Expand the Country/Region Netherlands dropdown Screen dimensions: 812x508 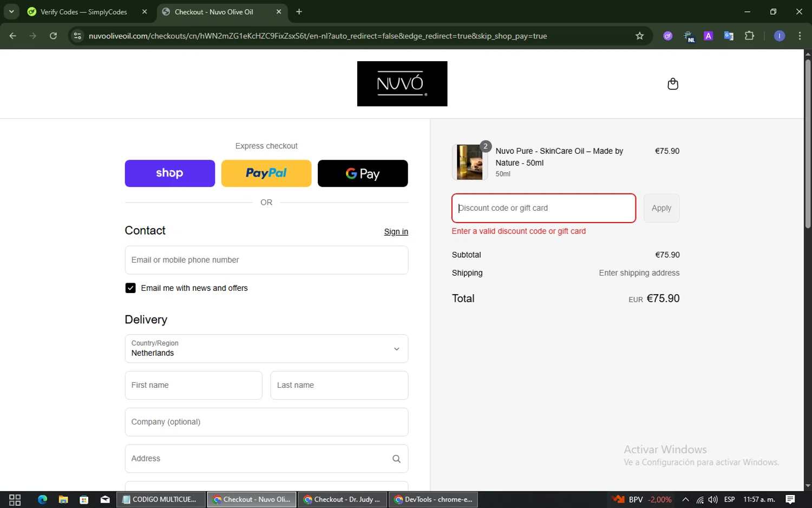266,349
